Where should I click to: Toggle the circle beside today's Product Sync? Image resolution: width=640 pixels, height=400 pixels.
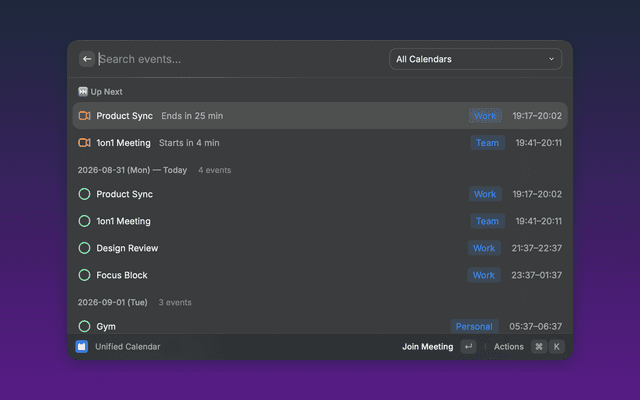(84, 194)
